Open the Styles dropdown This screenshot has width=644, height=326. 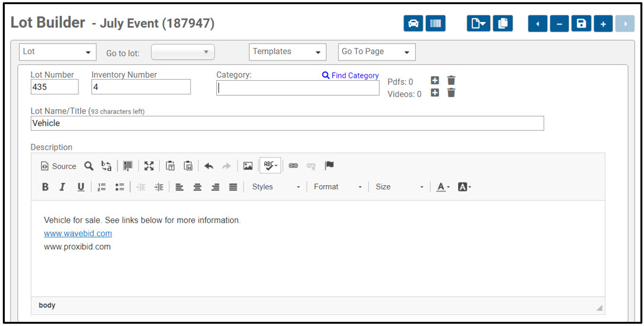(276, 187)
